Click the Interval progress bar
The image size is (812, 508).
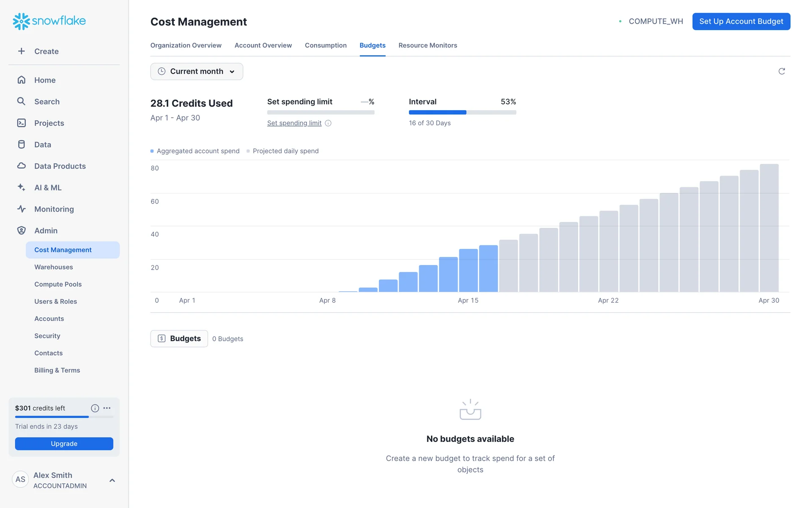[x=462, y=113]
